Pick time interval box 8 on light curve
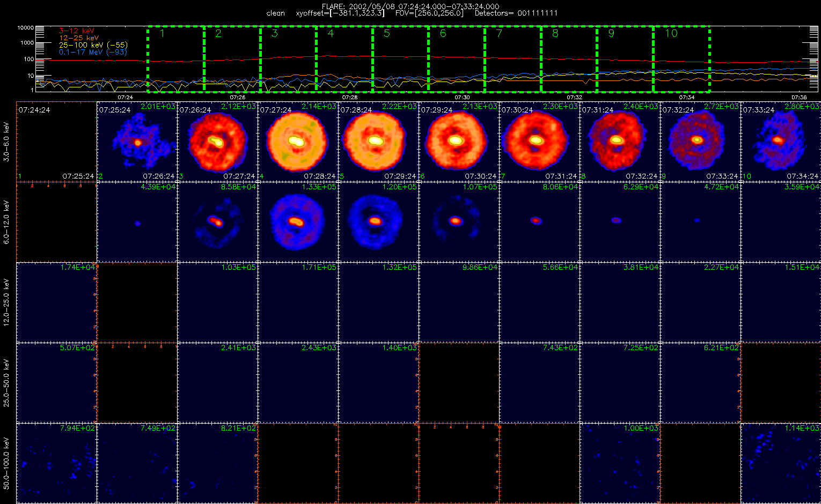The width and height of the screenshot is (821, 504). [569, 59]
